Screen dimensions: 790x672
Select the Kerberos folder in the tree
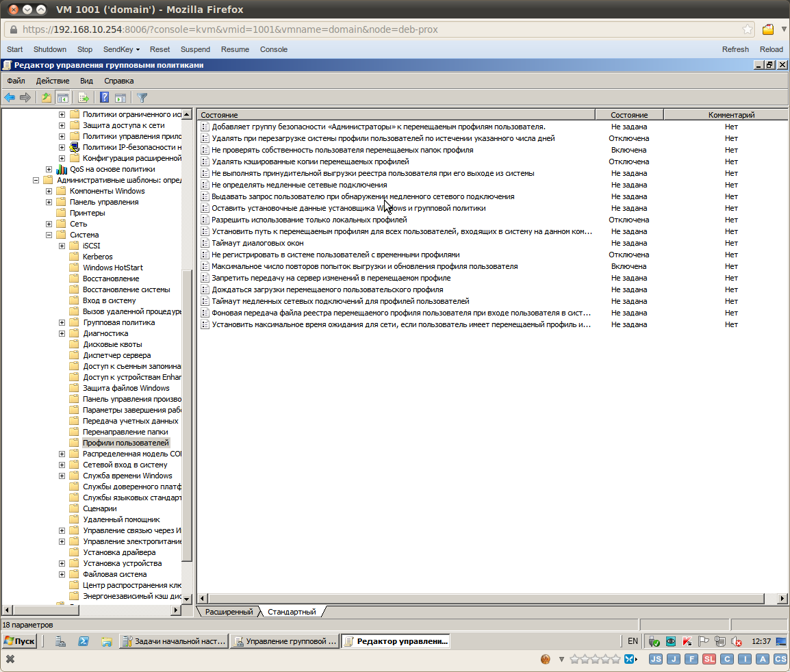coord(98,257)
